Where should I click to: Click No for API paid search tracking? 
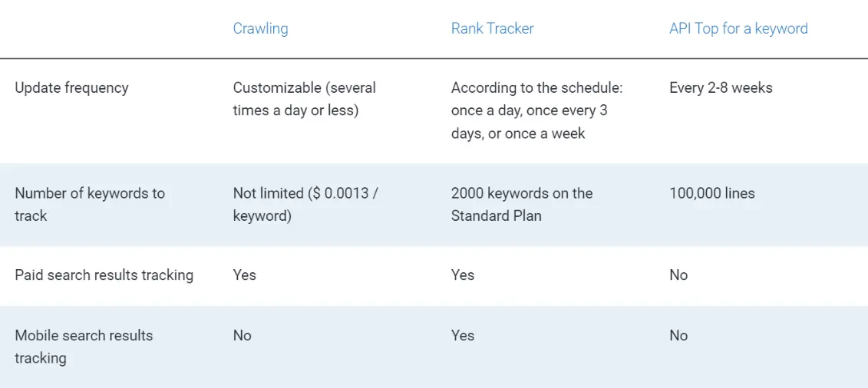(x=678, y=275)
